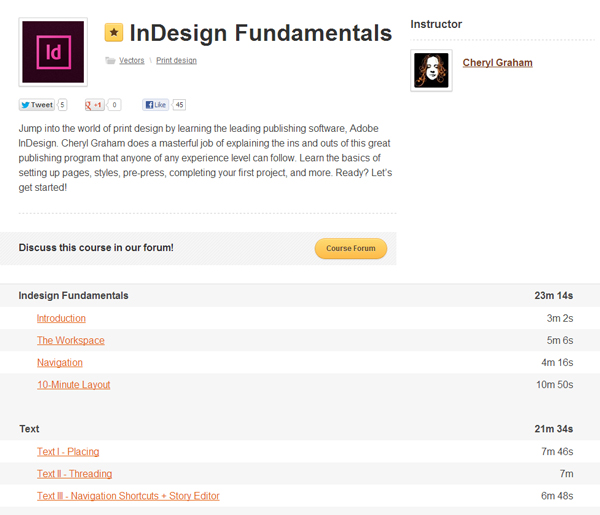Click the folder icon beside Vectors
The image size is (600, 515).
pos(109,60)
